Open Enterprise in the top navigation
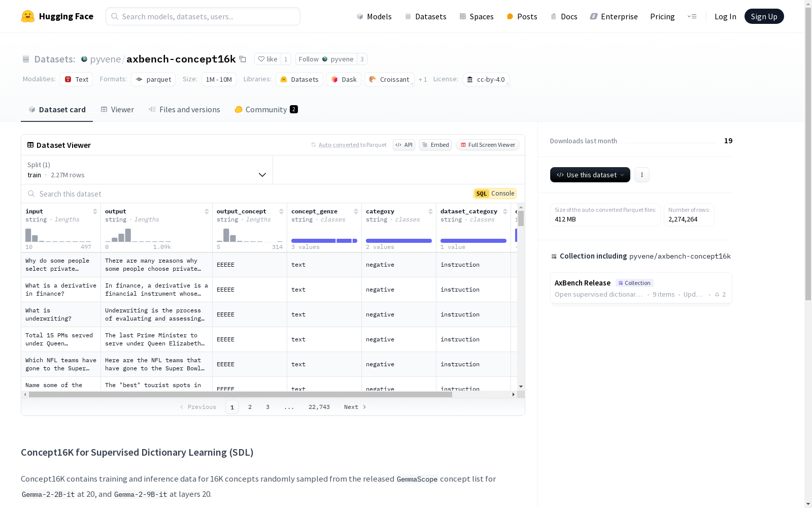The width and height of the screenshot is (812, 508). 614,16
